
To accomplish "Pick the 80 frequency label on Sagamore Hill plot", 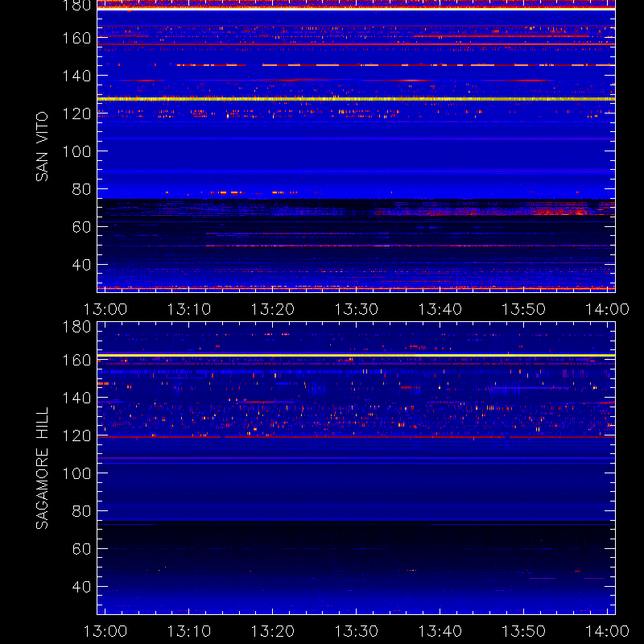I will click(81, 511).
